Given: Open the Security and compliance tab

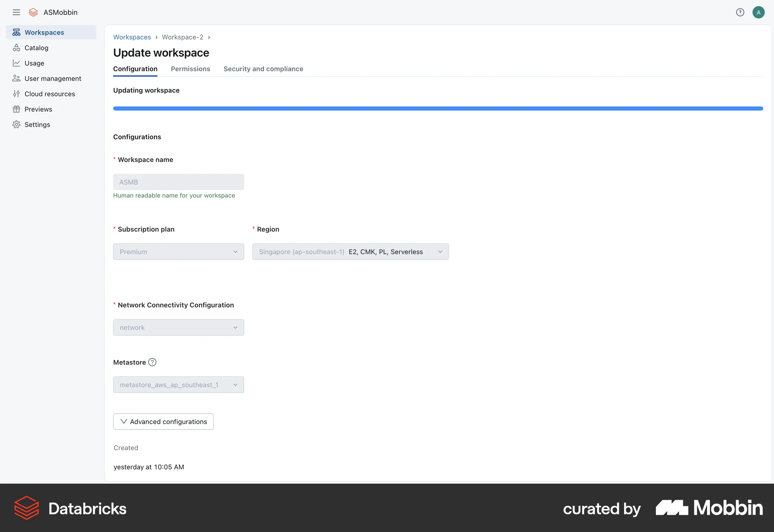Looking at the screenshot, I should (x=263, y=69).
